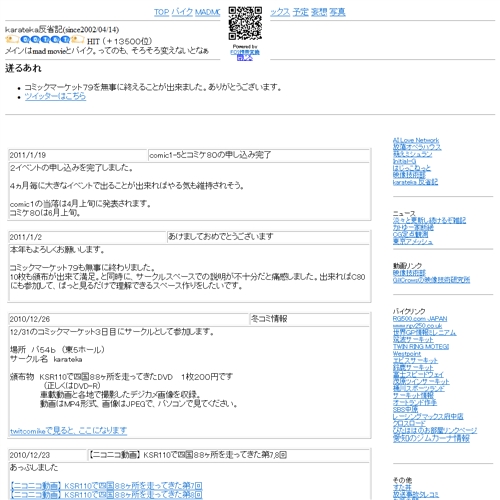Open the TOP navigation link
The height and width of the screenshot is (500, 500).
pyautogui.click(x=162, y=12)
